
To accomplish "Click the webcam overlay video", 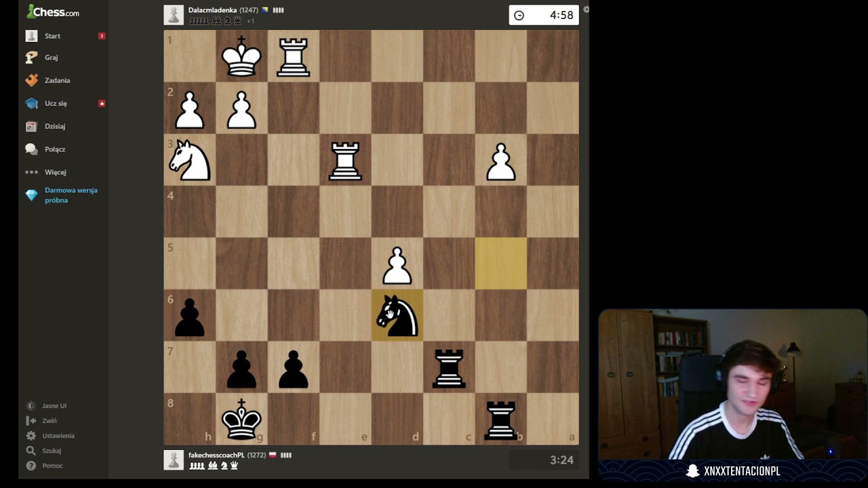I will 732,385.
